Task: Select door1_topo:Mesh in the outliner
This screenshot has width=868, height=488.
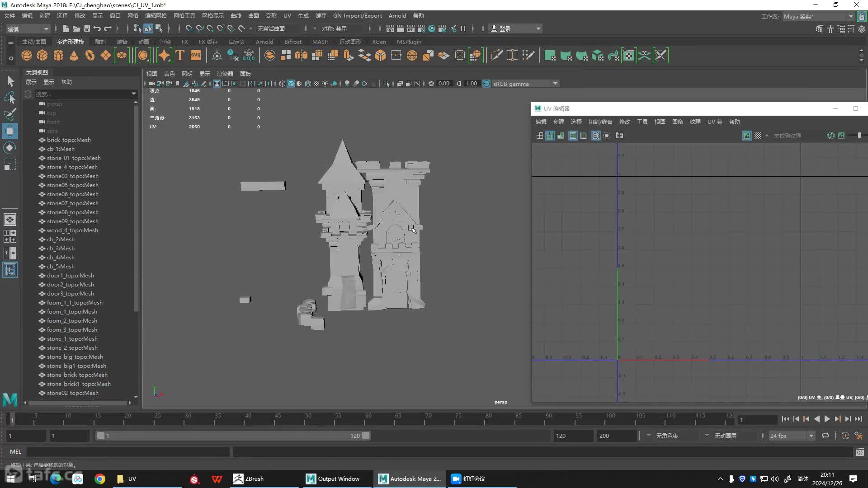Action: (x=71, y=276)
